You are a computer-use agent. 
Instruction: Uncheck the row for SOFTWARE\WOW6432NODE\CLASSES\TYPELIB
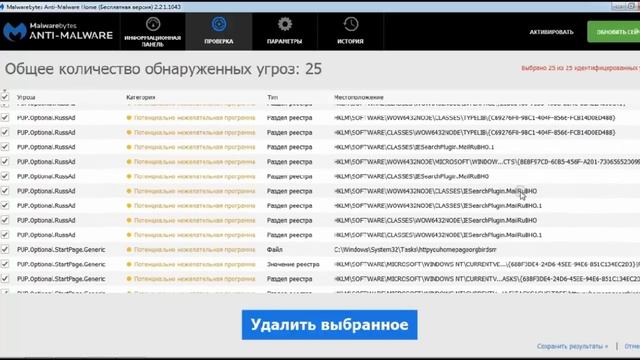[x=5, y=118]
